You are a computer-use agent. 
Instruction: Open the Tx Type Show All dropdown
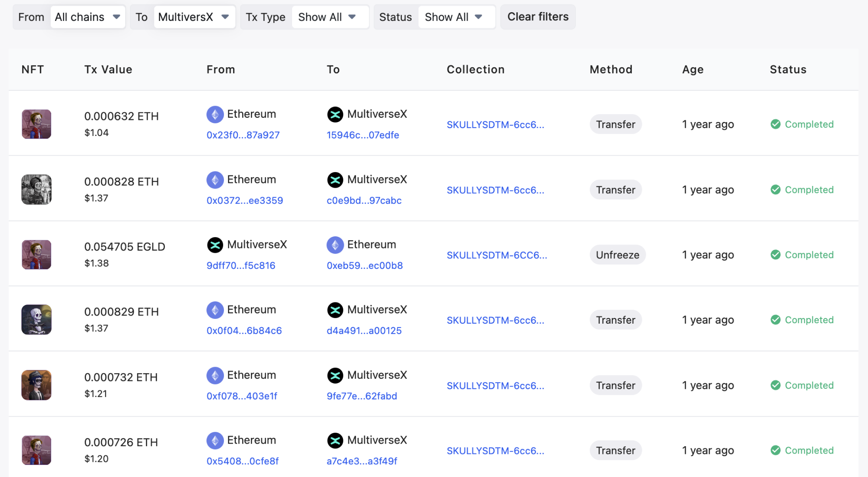point(330,17)
